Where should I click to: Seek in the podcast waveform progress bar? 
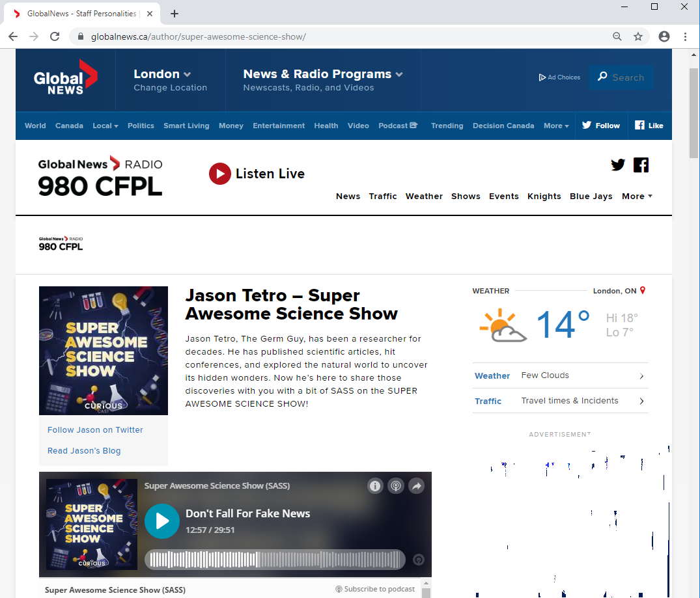click(x=275, y=560)
